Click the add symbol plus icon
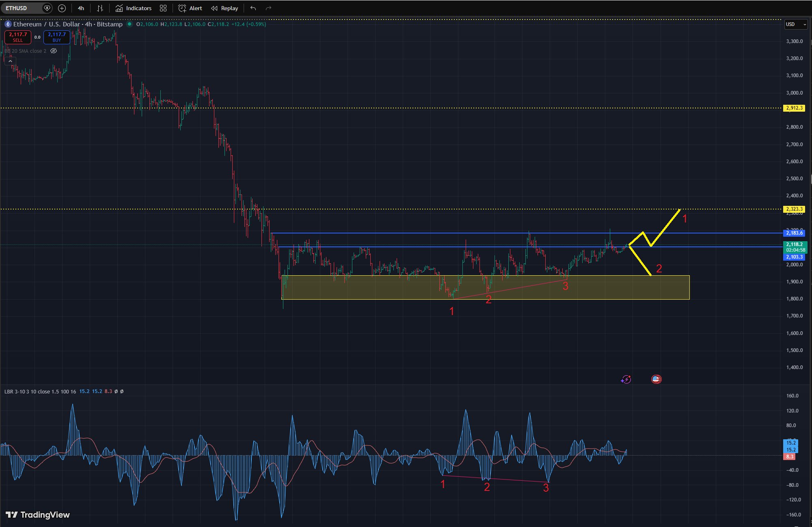The height and width of the screenshot is (527, 812). point(62,8)
